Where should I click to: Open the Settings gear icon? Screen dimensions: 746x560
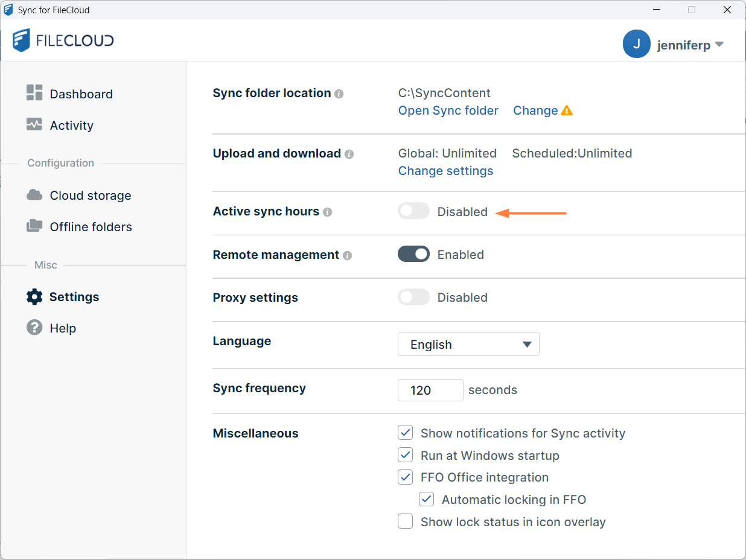34,296
